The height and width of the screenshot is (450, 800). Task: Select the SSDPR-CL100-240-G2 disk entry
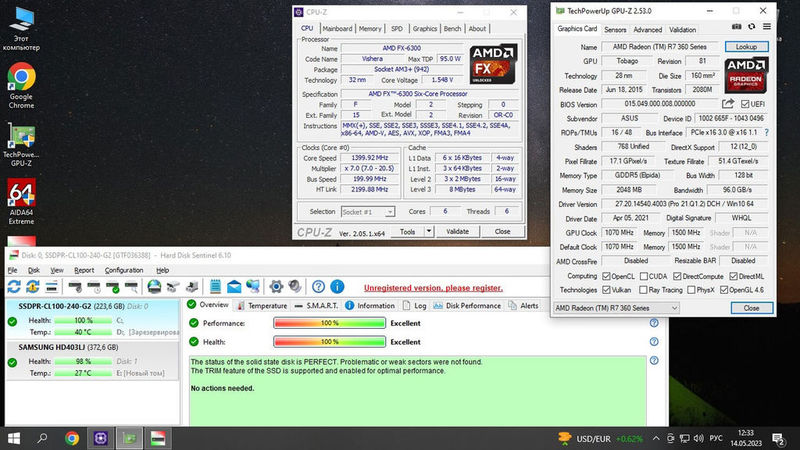point(92,319)
